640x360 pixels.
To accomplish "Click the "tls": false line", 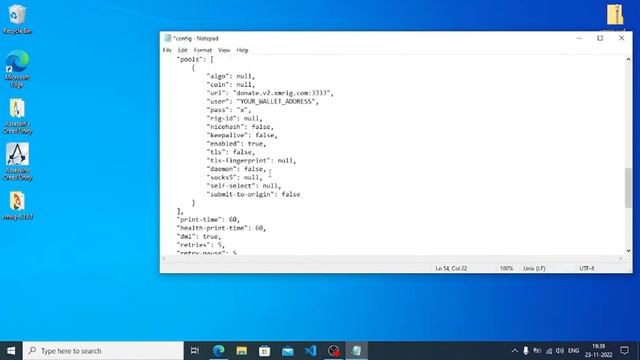I will click(x=231, y=152).
